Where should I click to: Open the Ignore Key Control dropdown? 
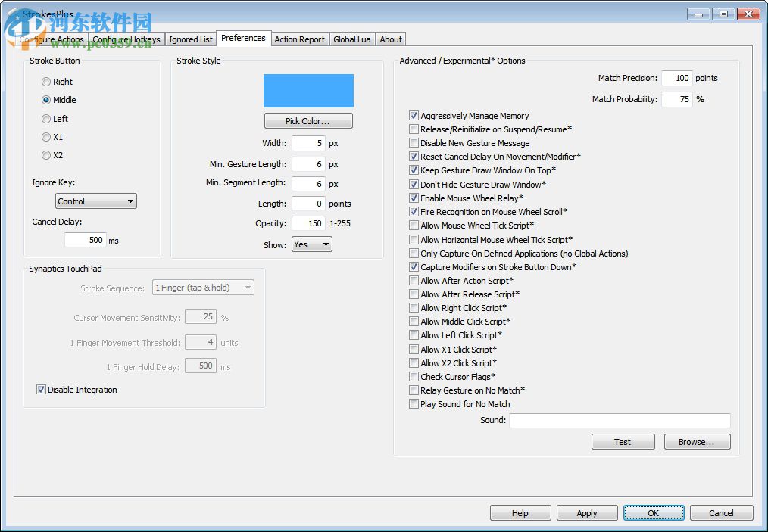click(x=96, y=201)
